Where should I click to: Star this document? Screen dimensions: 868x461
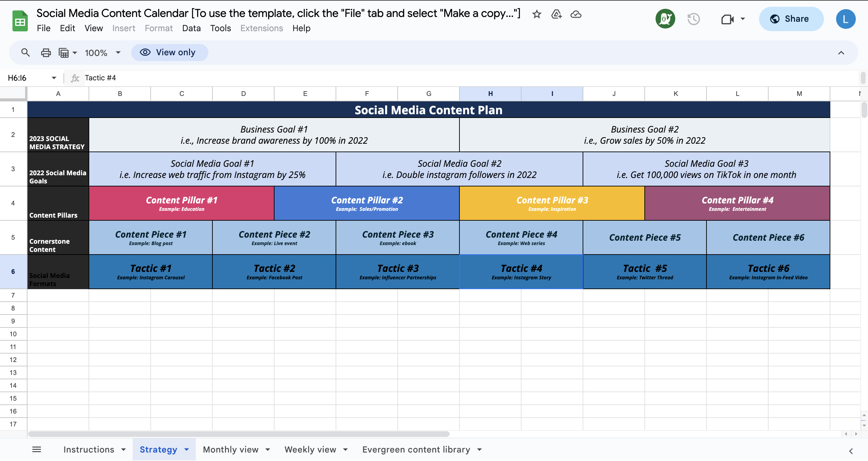click(x=536, y=14)
